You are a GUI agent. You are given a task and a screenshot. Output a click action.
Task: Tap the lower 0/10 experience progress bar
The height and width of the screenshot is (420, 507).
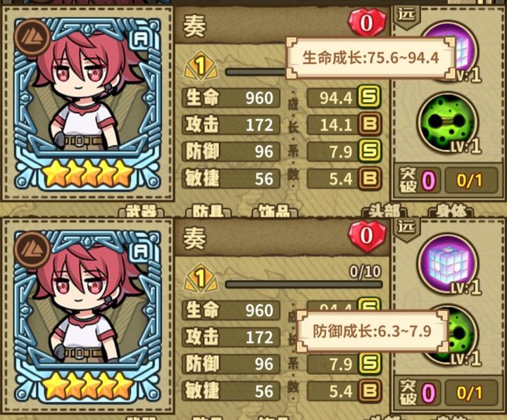[x=304, y=285]
